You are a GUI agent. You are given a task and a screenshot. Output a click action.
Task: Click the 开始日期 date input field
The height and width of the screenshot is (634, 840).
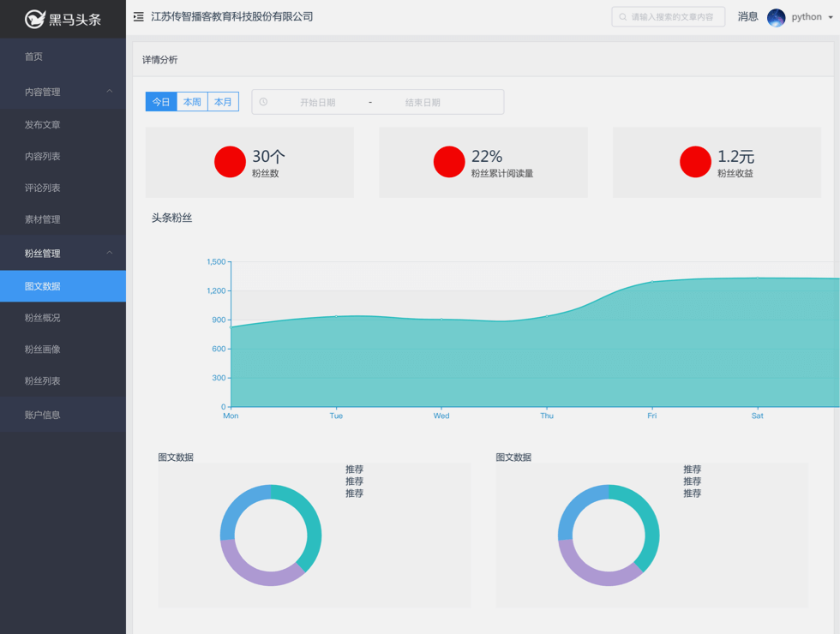[x=317, y=102]
